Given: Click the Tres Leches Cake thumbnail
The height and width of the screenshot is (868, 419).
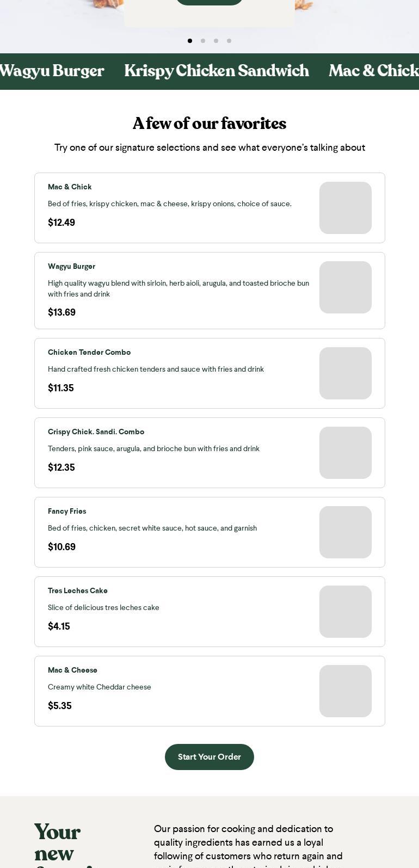Looking at the screenshot, I should pos(345,612).
